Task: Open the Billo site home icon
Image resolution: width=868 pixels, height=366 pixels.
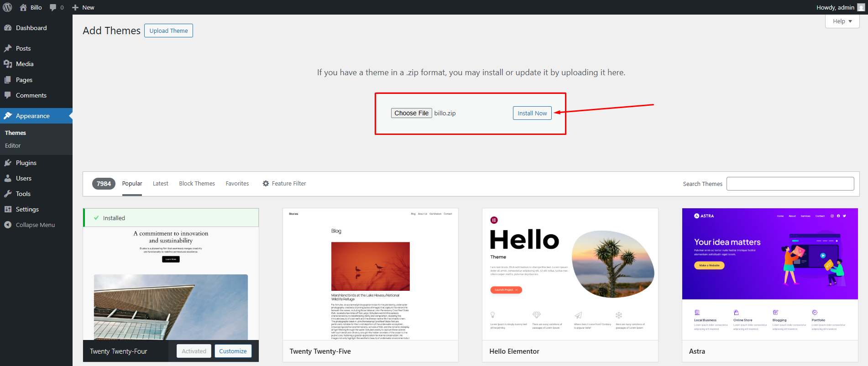Action: click(x=24, y=7)
